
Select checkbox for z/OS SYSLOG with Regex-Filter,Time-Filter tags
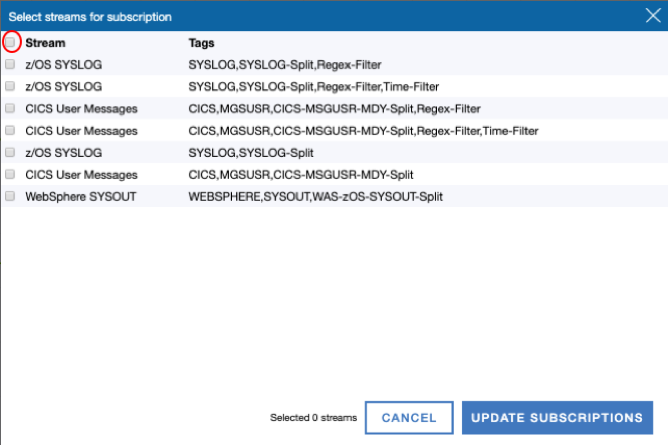tap(10, 87)
